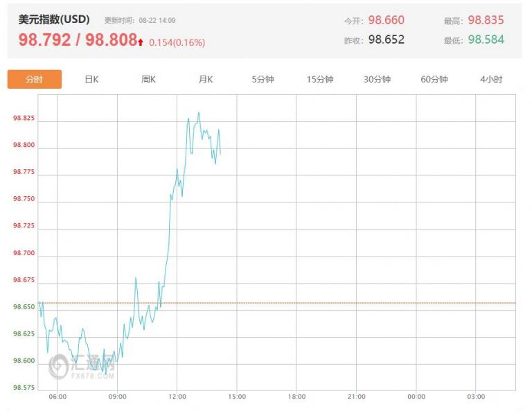Click the 最低 value 98.584

tap(486, 40)
